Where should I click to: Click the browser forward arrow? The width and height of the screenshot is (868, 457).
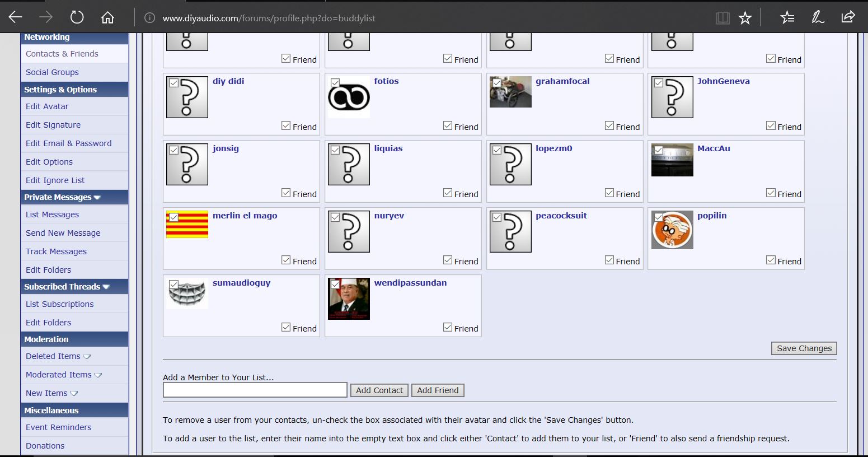click(x=46, y=17)
